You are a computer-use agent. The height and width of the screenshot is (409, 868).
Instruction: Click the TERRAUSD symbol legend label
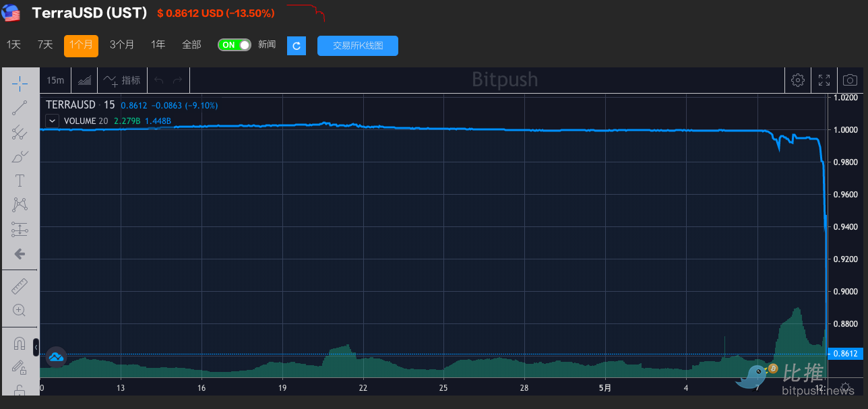click(x=71, y=105)
